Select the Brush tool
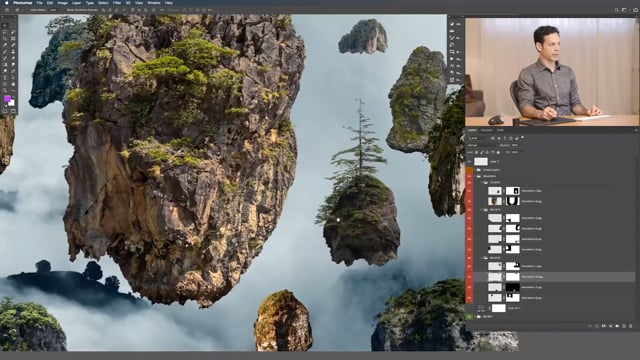This screenshot has width=640, height=360. [5, 52]
